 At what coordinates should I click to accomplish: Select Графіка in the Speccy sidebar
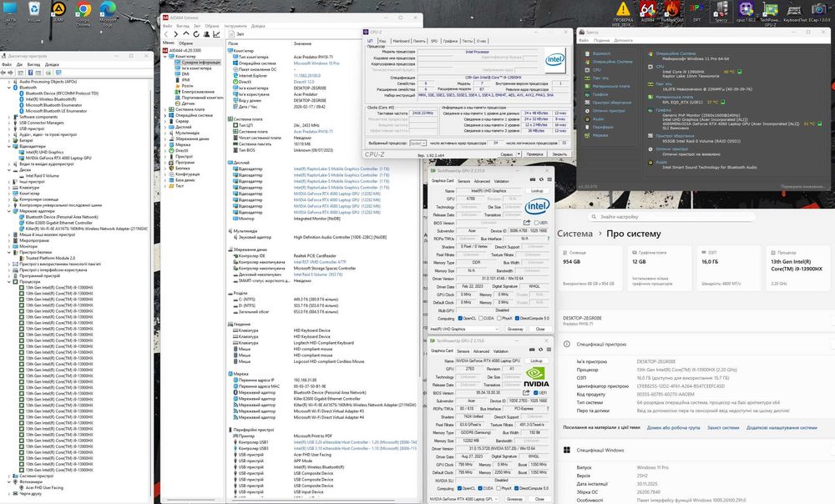click(x=600, y=94)
